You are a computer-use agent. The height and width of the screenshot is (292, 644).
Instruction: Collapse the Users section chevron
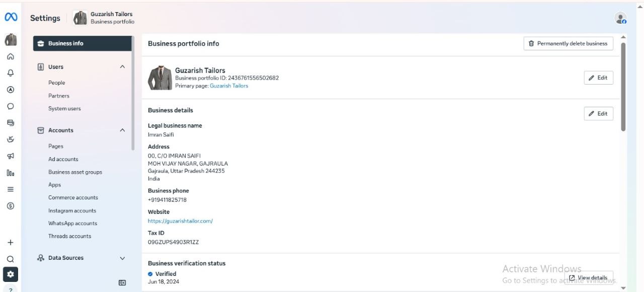[x=122, y=67]
